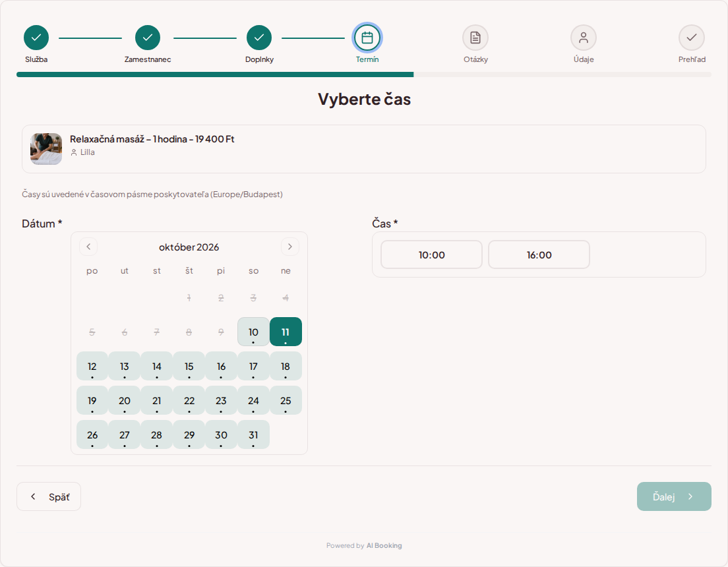Click the Relaxačná masáž service thumbnail
Image resolution: width=728 pixels, height=567 pixels.
46,149
